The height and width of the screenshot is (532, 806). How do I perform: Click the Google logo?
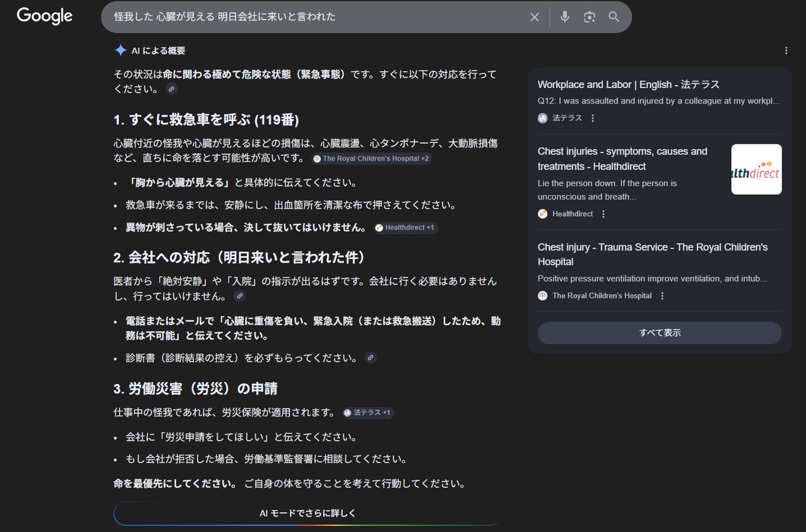click(x=44, y=16)
